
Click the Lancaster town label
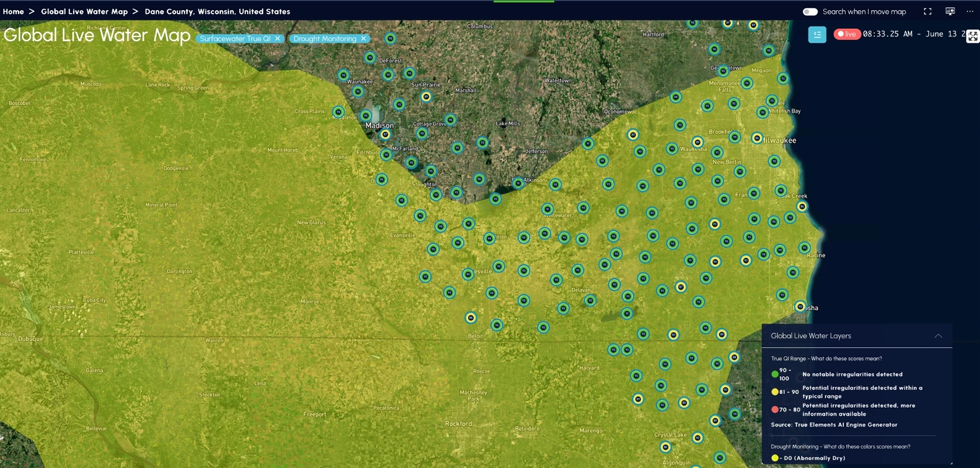[x=18, y=210]
